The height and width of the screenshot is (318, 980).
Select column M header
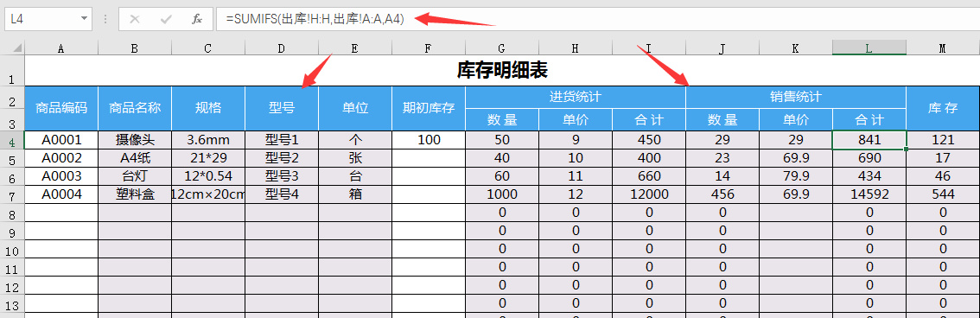click(x=943, y=48)
